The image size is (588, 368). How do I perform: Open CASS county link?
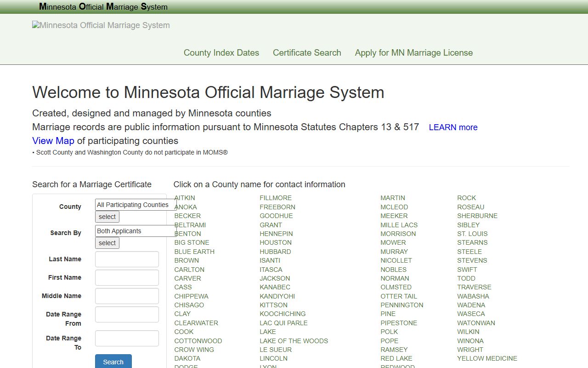point(183,287)
